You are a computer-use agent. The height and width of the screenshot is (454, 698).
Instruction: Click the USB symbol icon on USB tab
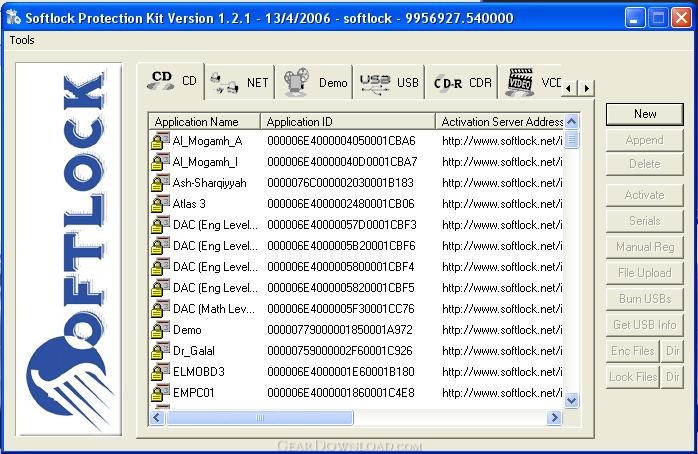pyautogui.click(x=375, y=83)
